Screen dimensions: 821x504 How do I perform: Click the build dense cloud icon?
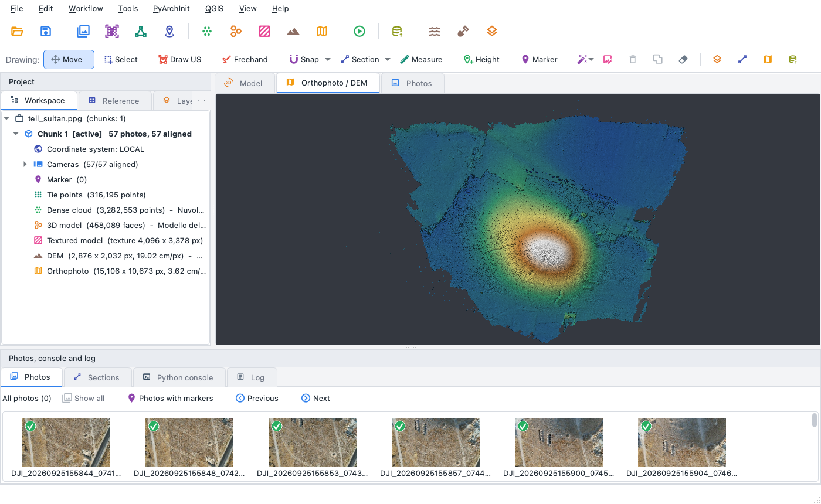pos(207,31)
